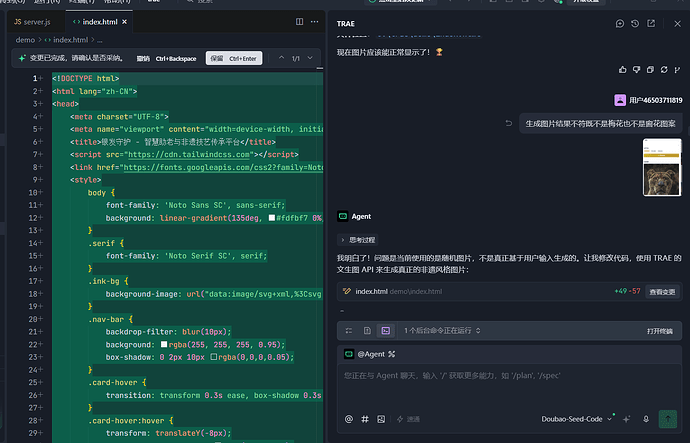Expand the background commands running selector
Screen dimensions: 690x443
(442, 330)
